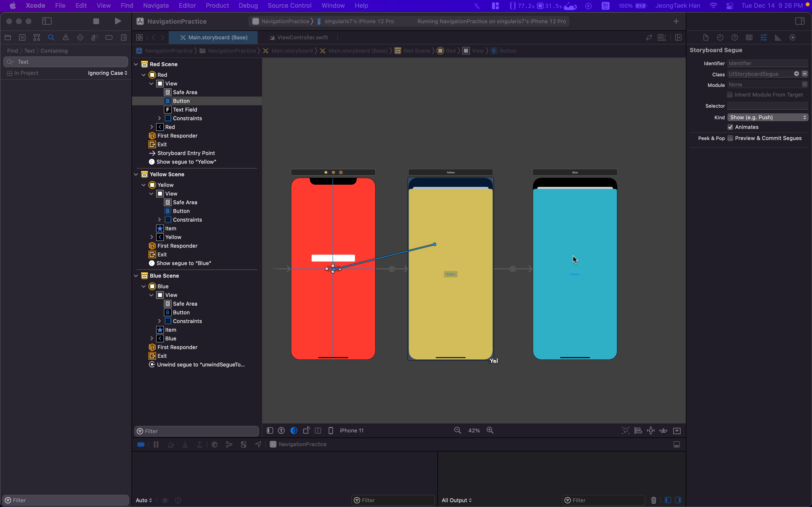Open the Size inspector ruler icon
812x507 pixels.
click(778, 38)
